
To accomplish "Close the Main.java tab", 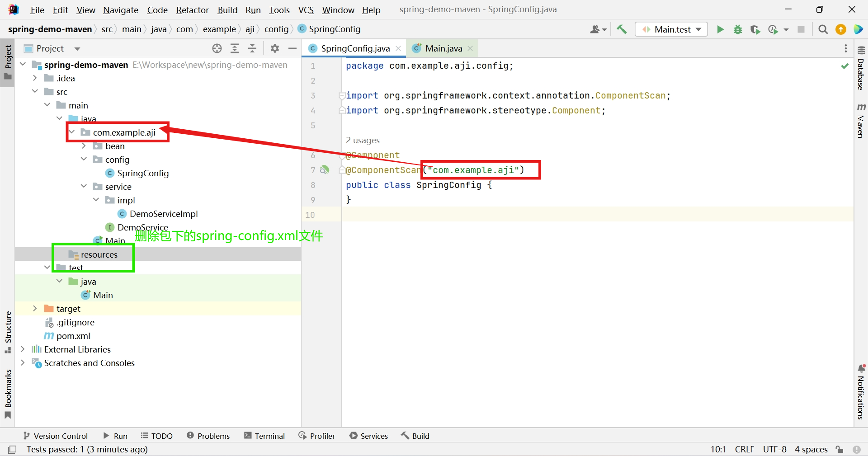I will (470, 48).
